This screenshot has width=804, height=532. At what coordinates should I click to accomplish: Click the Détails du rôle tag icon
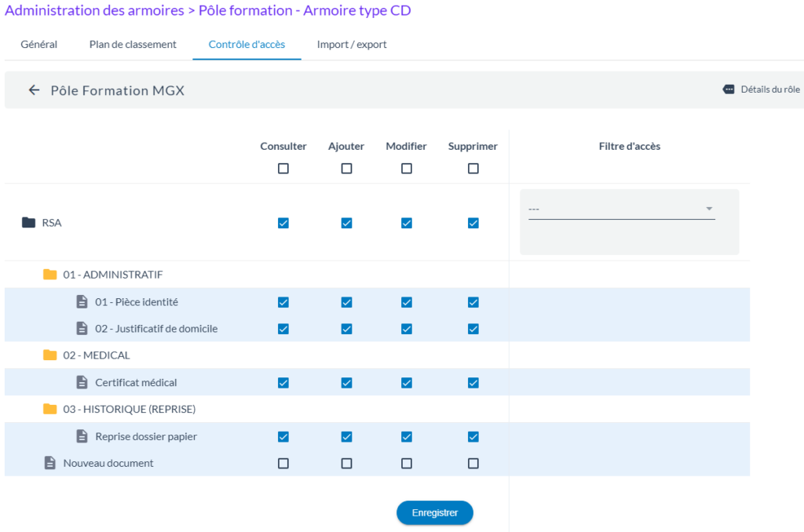pyautogui.click(x=729, y=89)
